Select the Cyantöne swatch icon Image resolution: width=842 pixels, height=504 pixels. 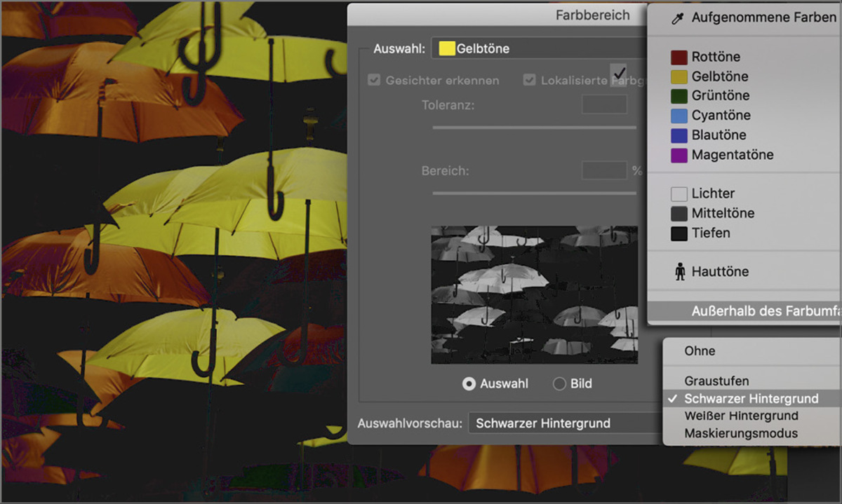679,116
